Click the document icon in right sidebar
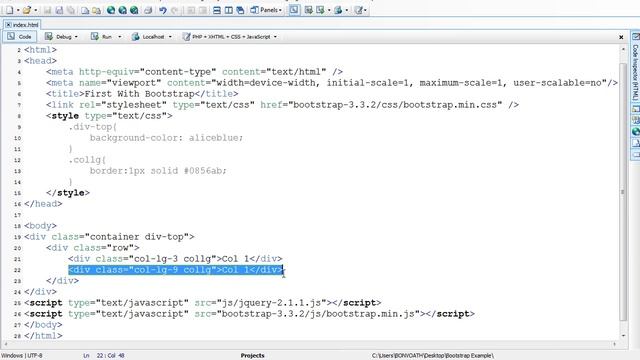This screenshot has height=360, width=640. click(x=636, y=143)
